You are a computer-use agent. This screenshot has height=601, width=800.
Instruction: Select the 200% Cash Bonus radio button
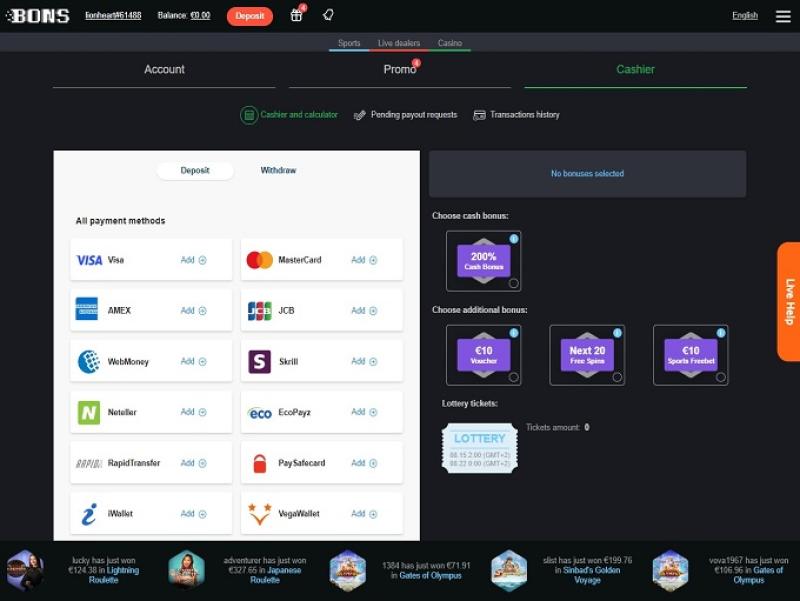coord(514,283)
